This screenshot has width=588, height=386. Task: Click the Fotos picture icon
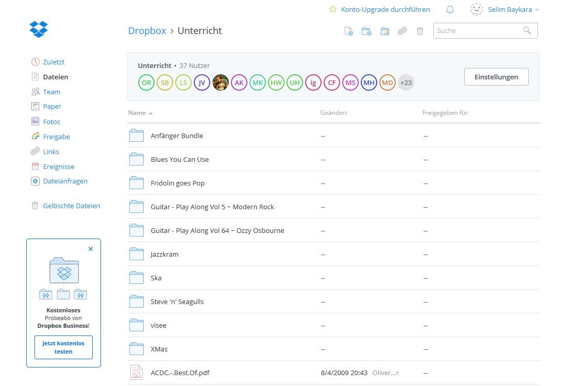tap(35, 121)
